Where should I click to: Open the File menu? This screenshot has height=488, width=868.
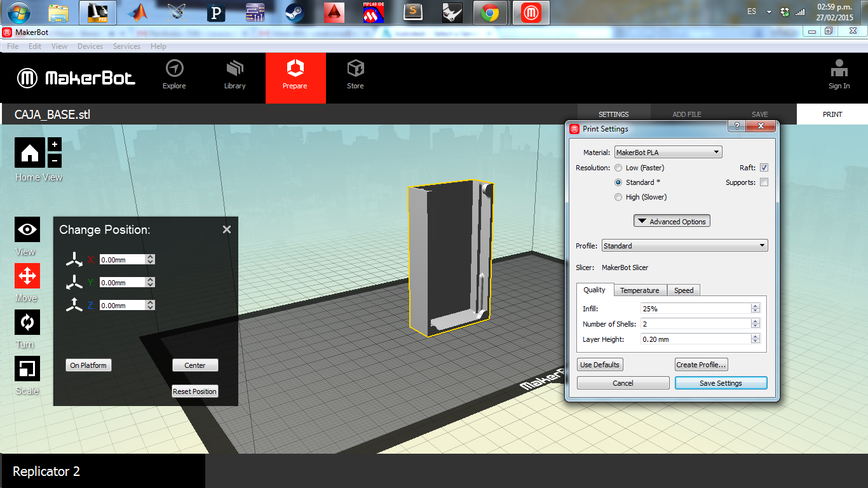pyautogui.click(x=13, y=46)
